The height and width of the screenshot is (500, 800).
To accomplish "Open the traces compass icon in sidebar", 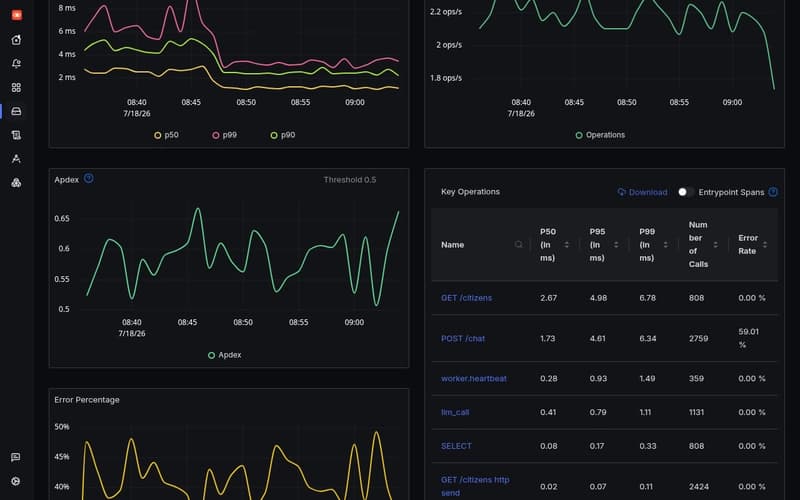I will tap(16, 159).
